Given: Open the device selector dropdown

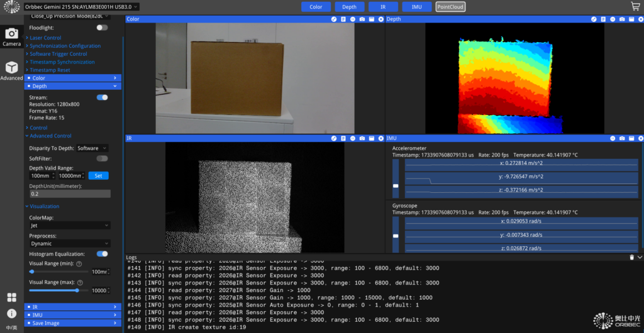Looking at the screenshot, I should pyautogui.click(x=81, y=7).
